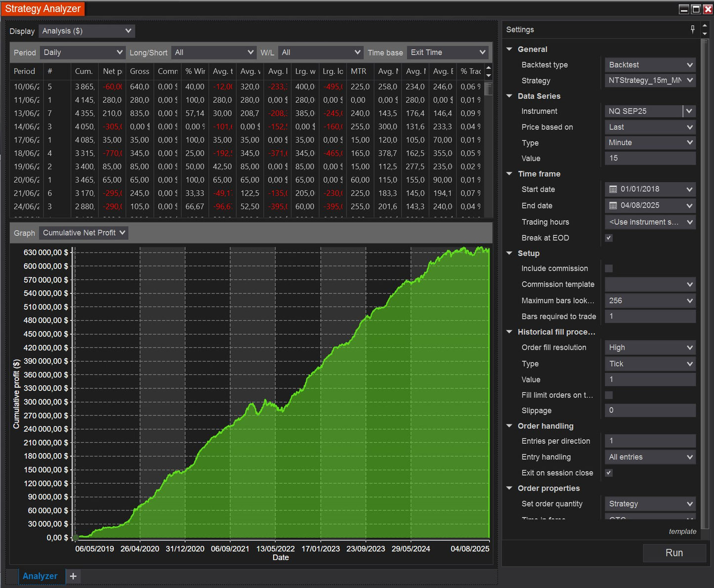This screenshot has width=714, height=588.
Task: Click the 14/06 row MTR 255,0
Action: [x=360, y=126]
